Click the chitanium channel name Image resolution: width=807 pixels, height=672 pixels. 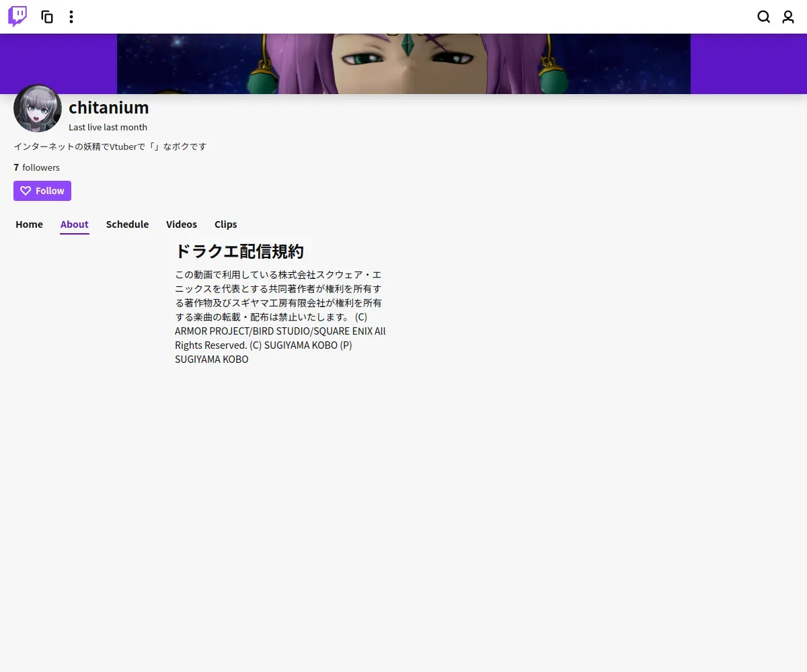pos(109,108)
